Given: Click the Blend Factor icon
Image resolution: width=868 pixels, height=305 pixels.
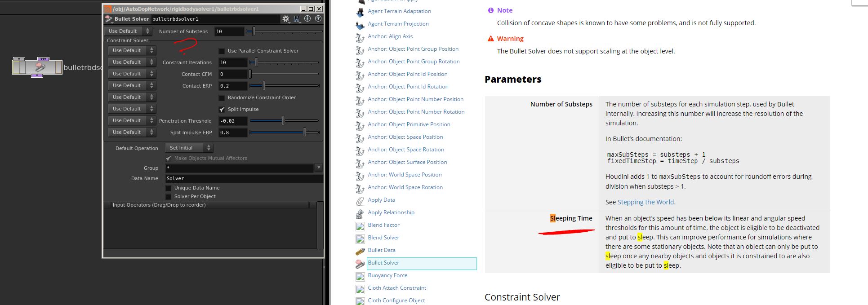Looking at the screenshot, I should click(360, 226).
